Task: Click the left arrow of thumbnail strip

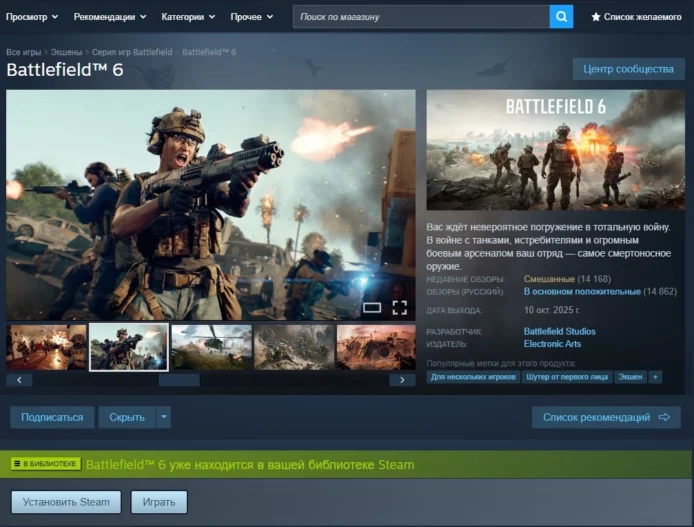Action: tap(19, 380)
